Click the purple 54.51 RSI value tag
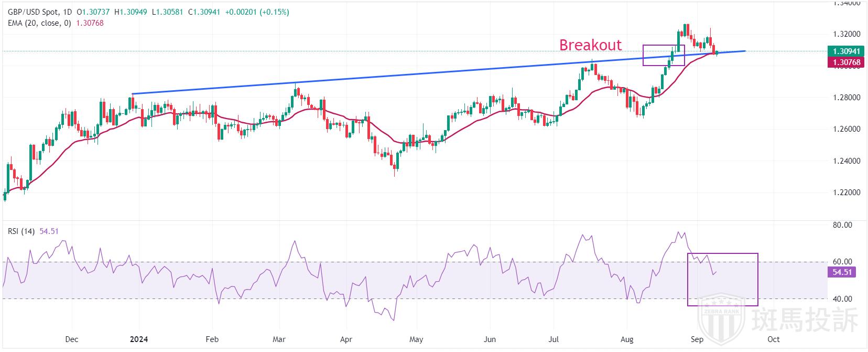This screenshot has height=352, width=868. (x=841, y=272)
